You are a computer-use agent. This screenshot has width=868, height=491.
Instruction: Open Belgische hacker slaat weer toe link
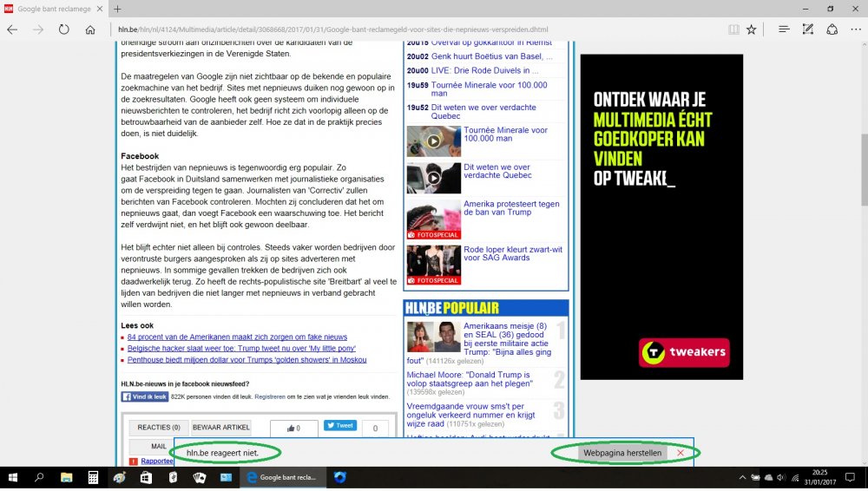pos(241,349)
